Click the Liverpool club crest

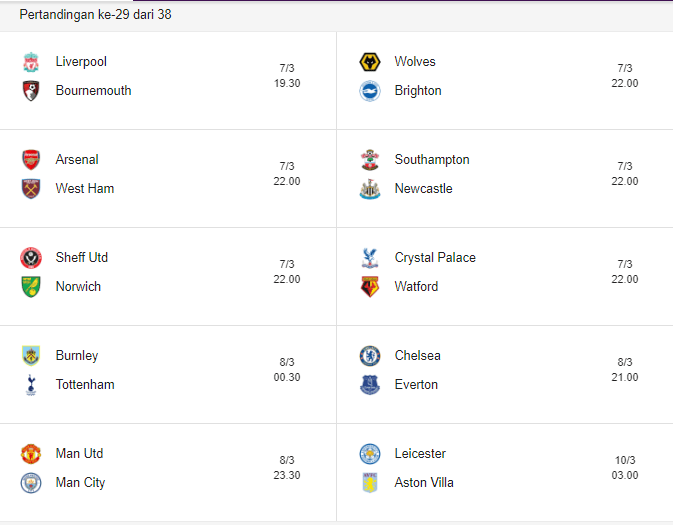(x=31, y=62)
